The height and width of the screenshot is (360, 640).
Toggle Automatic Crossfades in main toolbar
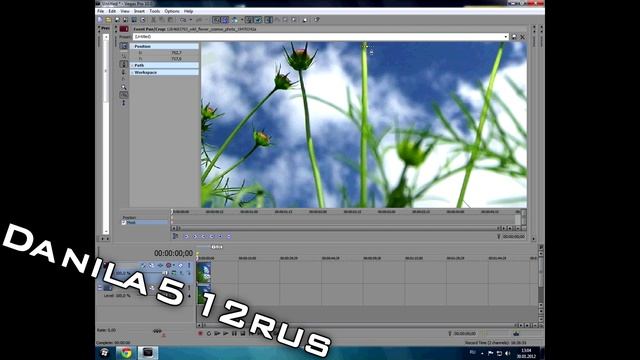coord(224,20)
